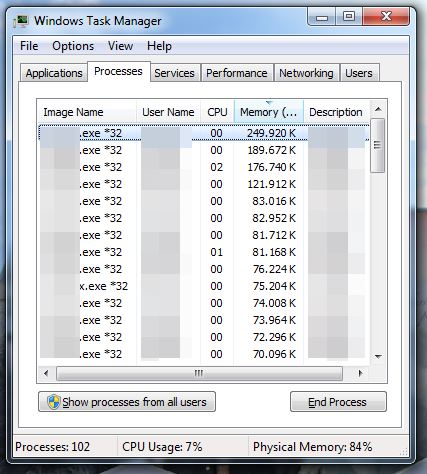Open the File menu
This screenshot has height=474, width=427.
click(x=29, y=46)
